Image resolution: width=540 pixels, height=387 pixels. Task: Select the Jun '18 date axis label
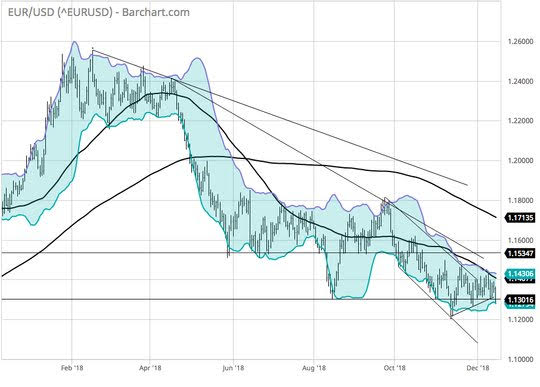[x=233, y=368]
